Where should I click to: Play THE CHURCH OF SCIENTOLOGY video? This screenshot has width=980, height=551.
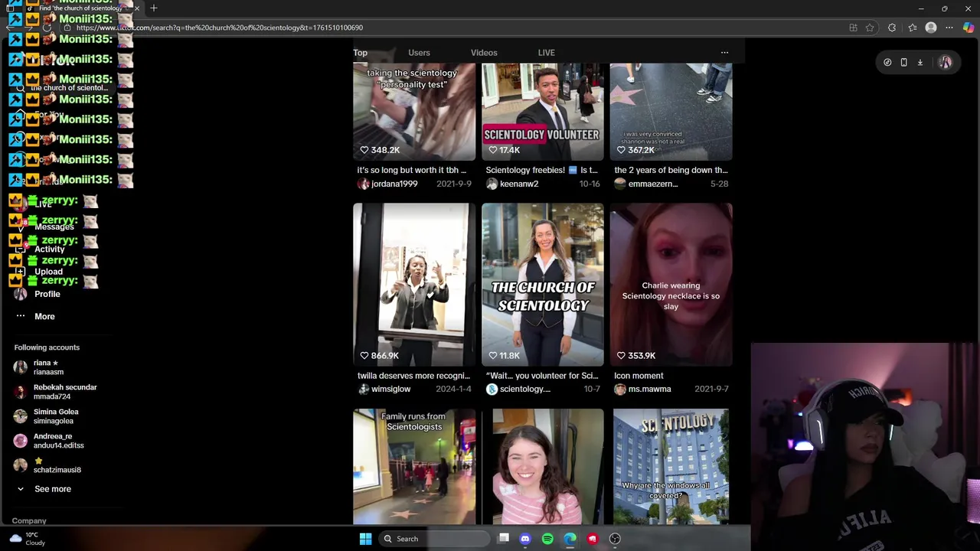(x=543, y=284)
